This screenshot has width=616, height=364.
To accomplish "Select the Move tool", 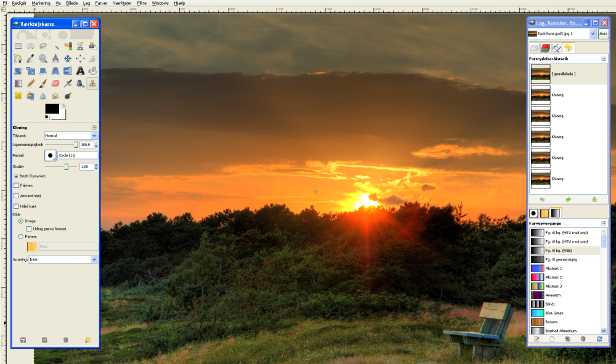I will pyautogui.click(x=68, y=59).
